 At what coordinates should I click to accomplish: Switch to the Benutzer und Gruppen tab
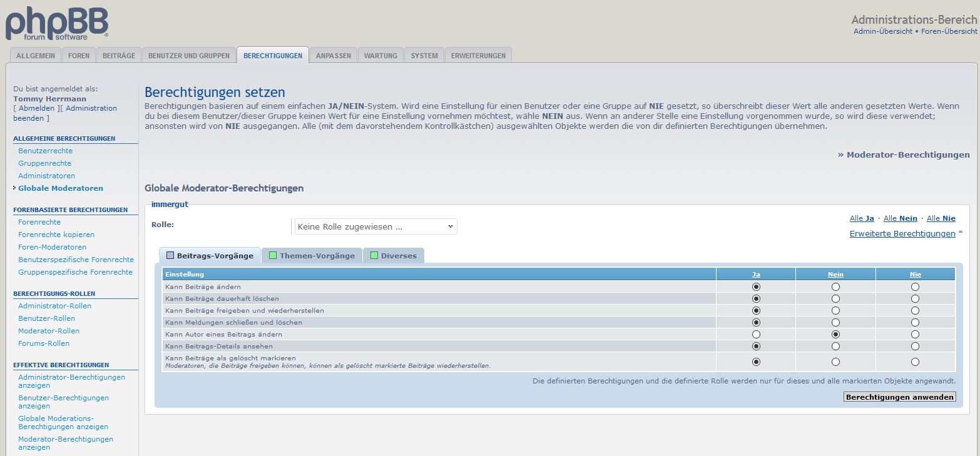point(189,56)
